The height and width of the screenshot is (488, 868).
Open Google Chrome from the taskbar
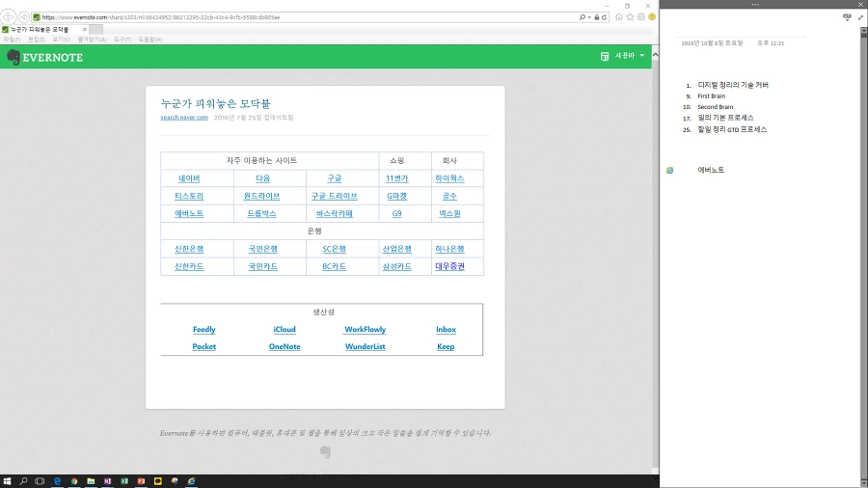coord(74,481)
